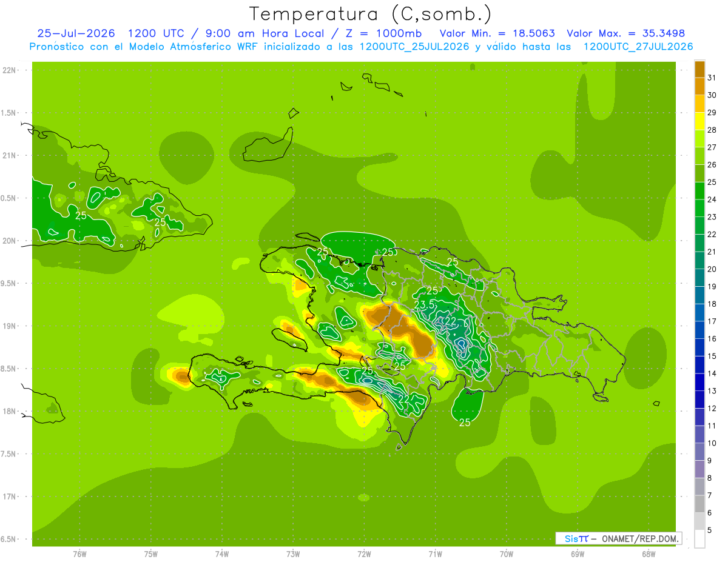Click the 21N latitude axis label
Image resolution: width=728 pixels, height=562 pixels.
click(x=10, y=155)
